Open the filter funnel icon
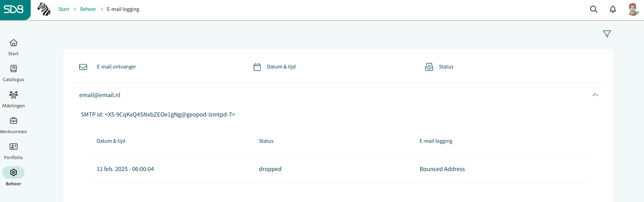This screenshot has width=644, height=202. 607,34
